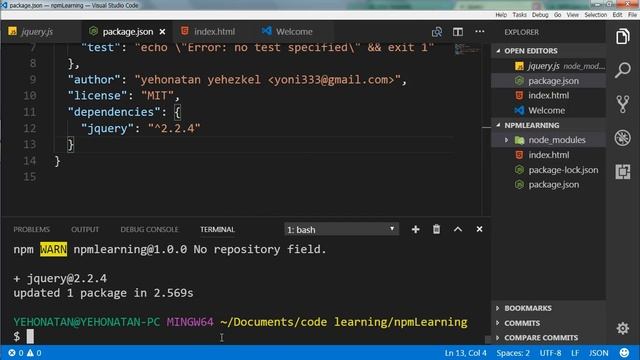Click the errors count in status bar
Screen dimensions: 640x360
(16, 353)
